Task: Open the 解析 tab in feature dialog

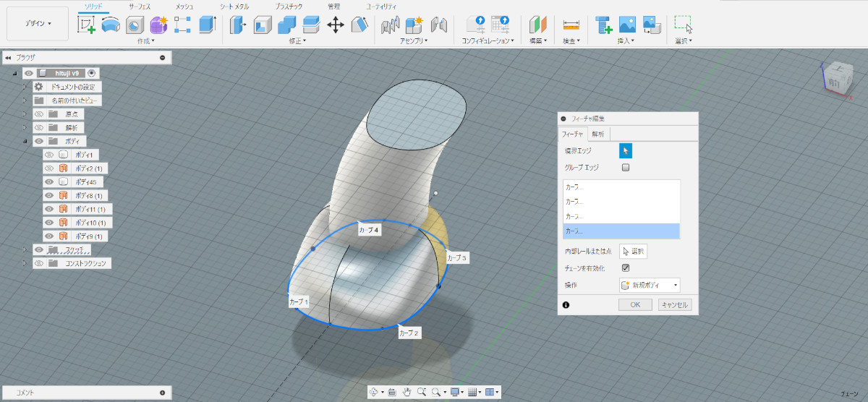Action: (598, 134)
